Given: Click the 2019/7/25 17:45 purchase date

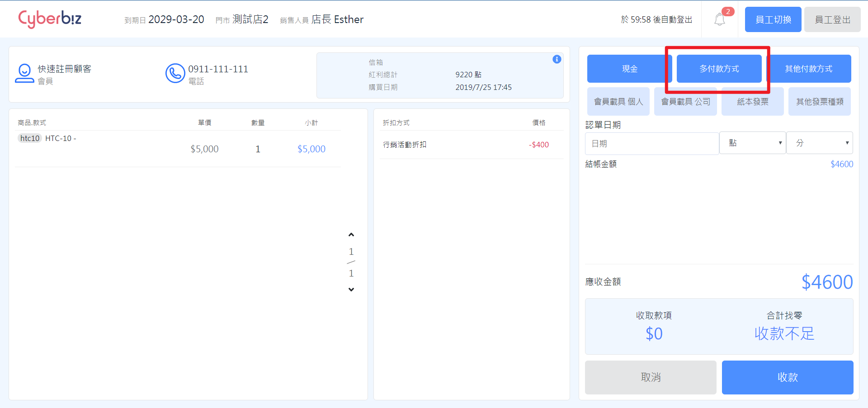Looking at the screenshot, I should [x=484, y=87].
